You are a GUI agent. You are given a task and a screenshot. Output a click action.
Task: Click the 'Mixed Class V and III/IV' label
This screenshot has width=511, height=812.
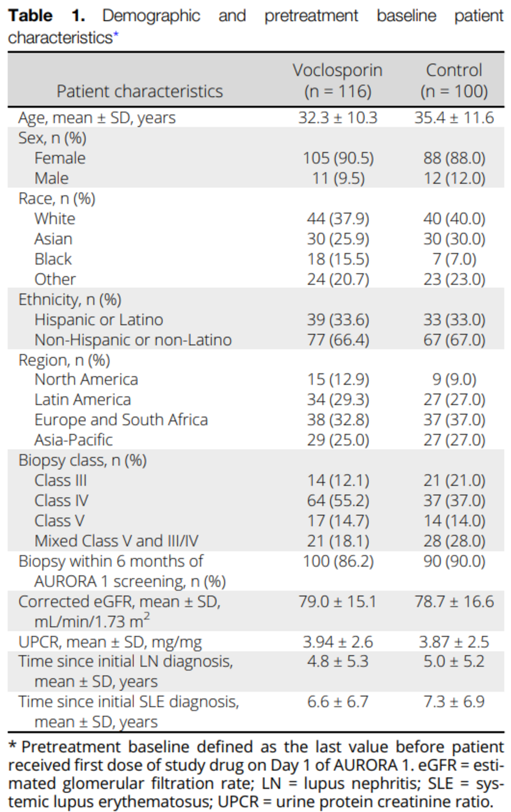pyautogui.click(x=116, y=541)
